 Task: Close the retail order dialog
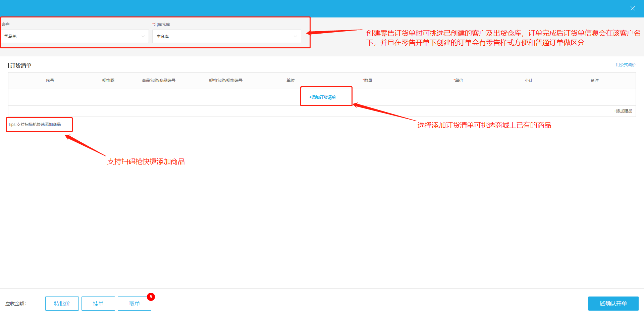coord(633,8)
